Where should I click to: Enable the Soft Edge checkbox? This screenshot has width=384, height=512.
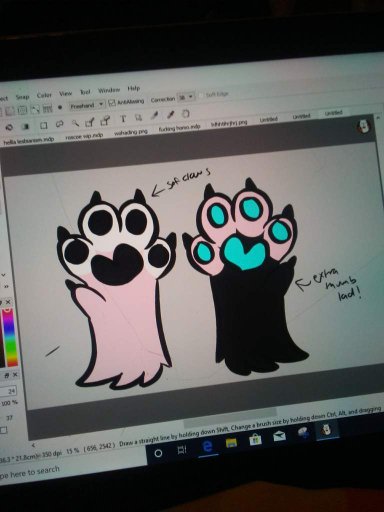click(x=201, y=95)
